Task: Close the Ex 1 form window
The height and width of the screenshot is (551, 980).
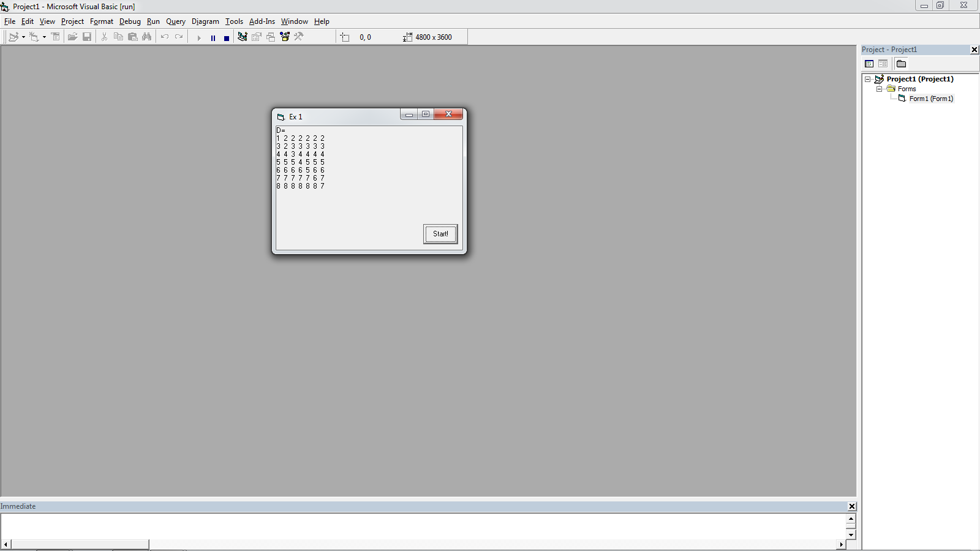Action: click(448, 114)
